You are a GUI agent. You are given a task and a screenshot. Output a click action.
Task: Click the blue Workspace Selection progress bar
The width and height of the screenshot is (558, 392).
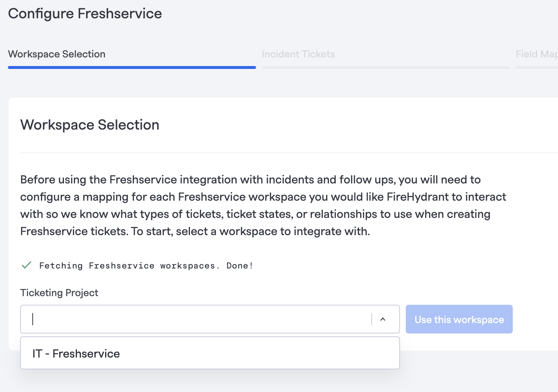[132, 67]
